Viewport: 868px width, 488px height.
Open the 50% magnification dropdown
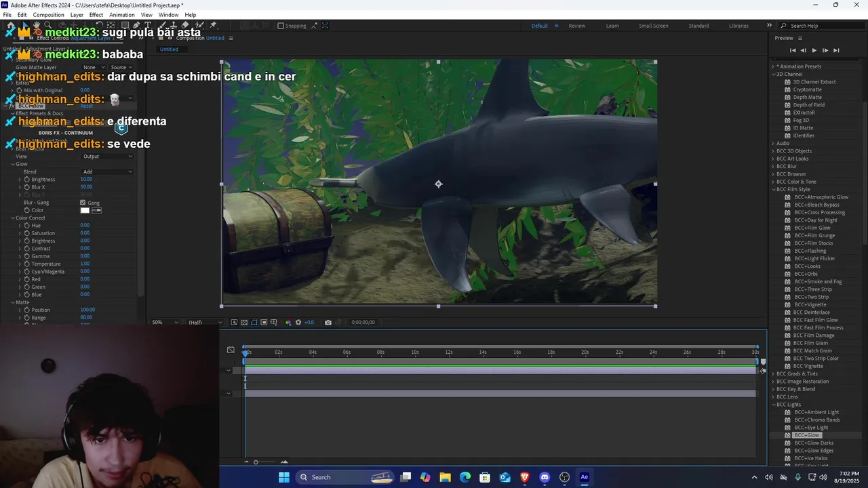coord(165,322)
